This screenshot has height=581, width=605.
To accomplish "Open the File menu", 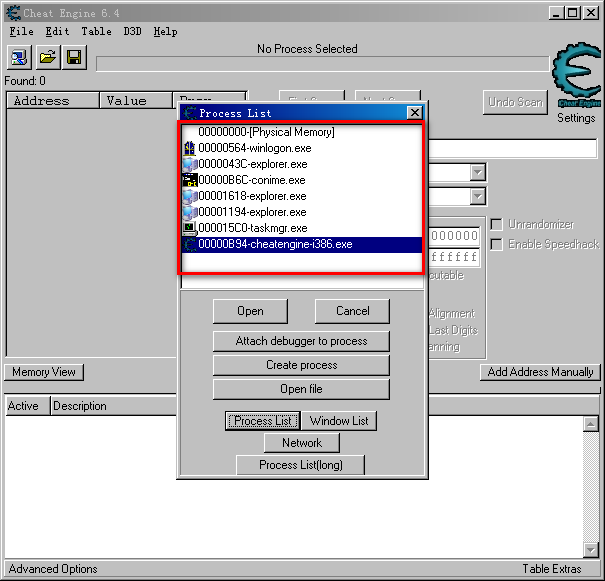I will click(x=20, y=31).
